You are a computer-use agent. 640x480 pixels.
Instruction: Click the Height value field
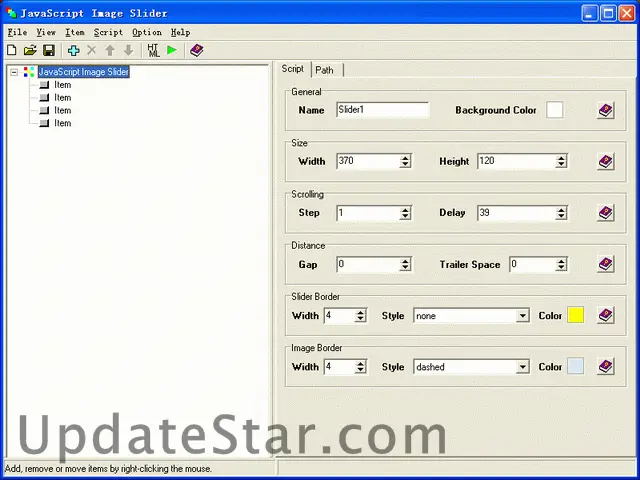[516, 161]
